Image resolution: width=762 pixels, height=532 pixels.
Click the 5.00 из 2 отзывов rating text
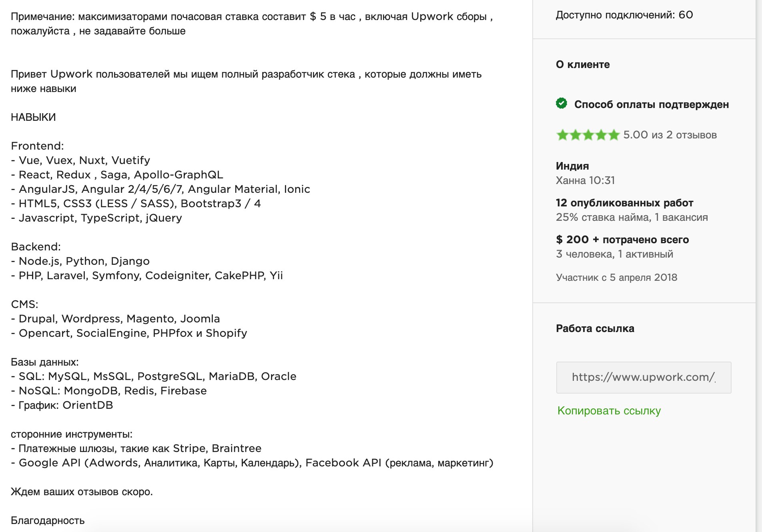coord(670,135)
